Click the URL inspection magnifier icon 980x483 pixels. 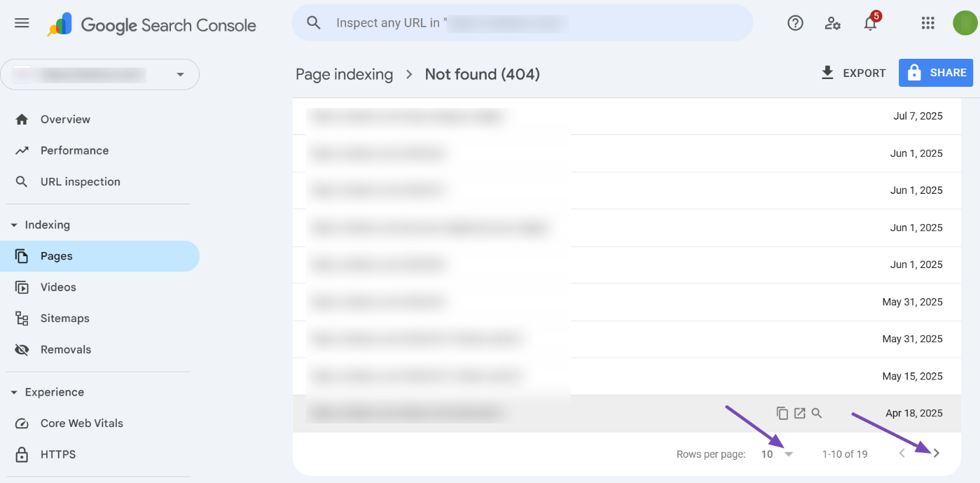click(22, 182)
